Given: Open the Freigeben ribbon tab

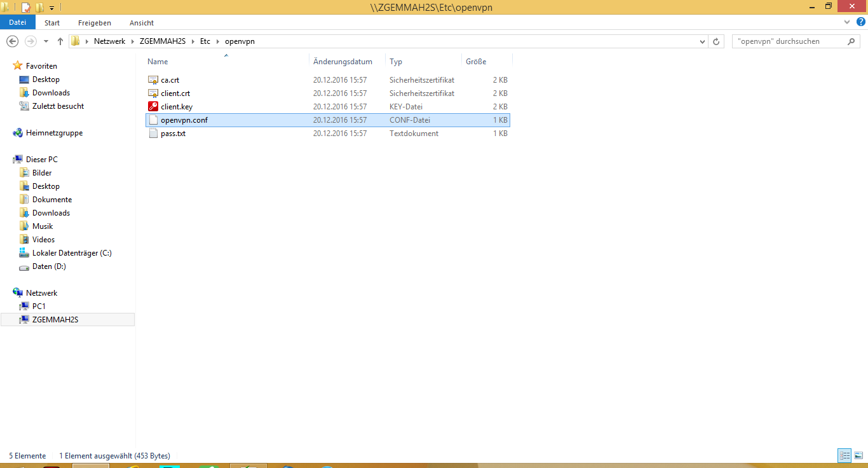Looking at the screenshot, I should pos(94,23).
